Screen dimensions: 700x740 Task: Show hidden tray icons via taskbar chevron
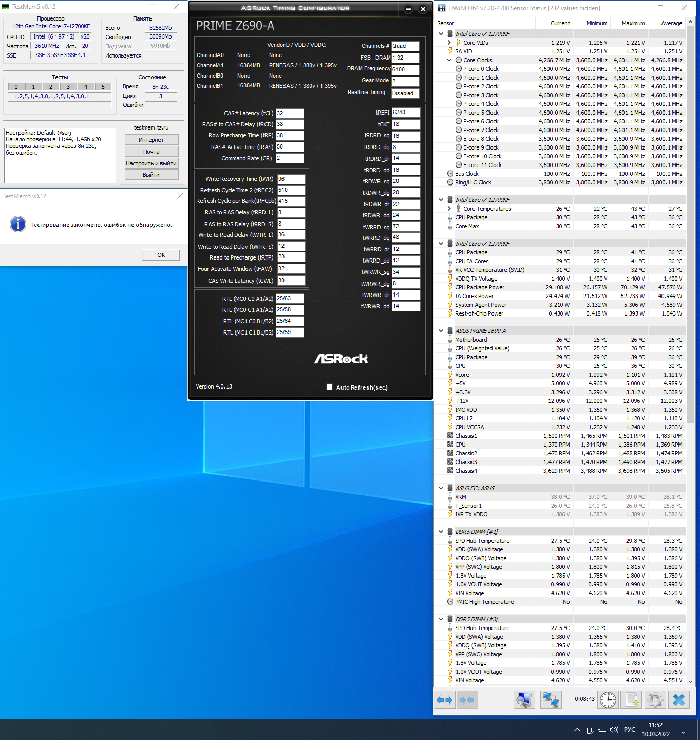tap(577, 730)
